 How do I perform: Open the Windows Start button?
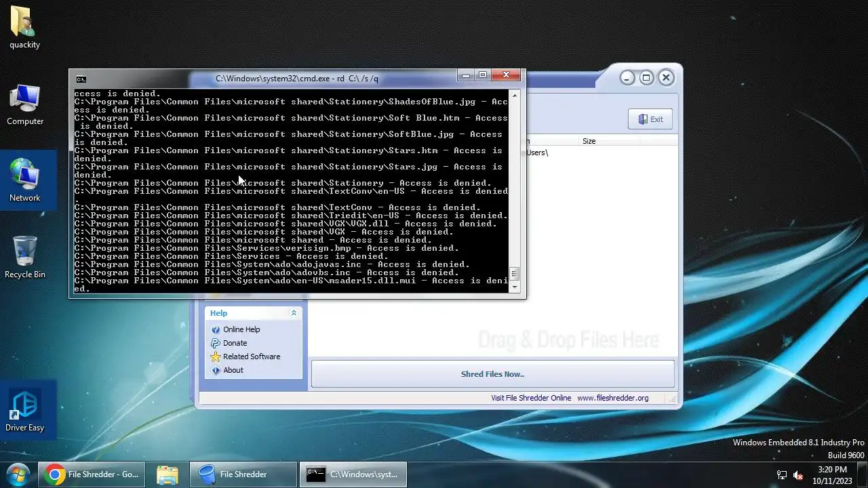click(x=18, y=474)
